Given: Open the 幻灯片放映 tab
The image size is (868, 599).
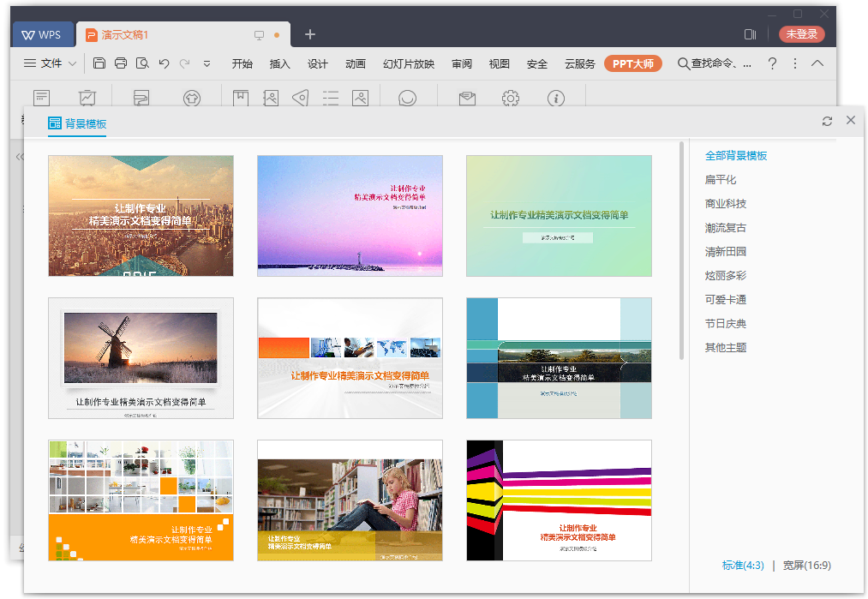Looking at the screenshot, I should [409, 63].
